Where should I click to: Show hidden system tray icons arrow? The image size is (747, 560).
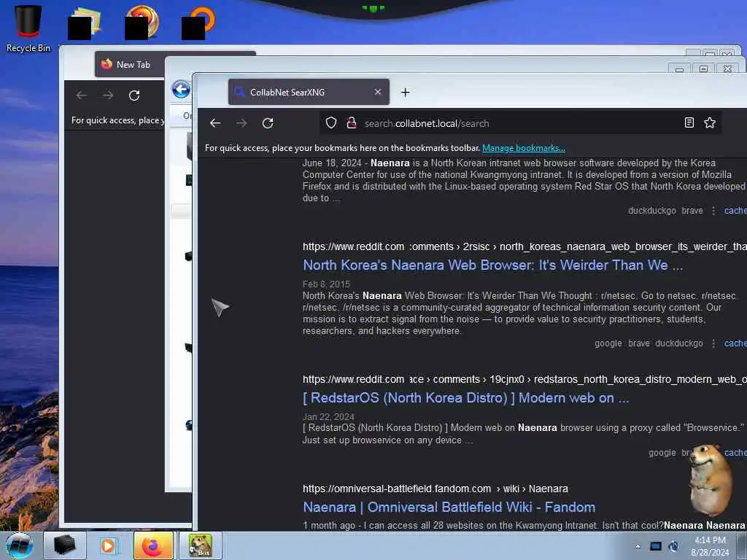pos(638,546)
